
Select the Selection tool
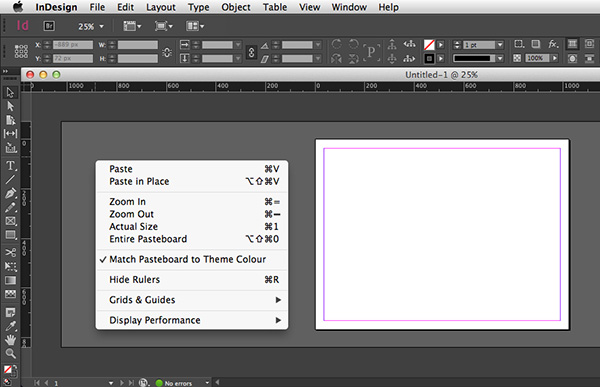pyautogui.click(x=10, y=92)
